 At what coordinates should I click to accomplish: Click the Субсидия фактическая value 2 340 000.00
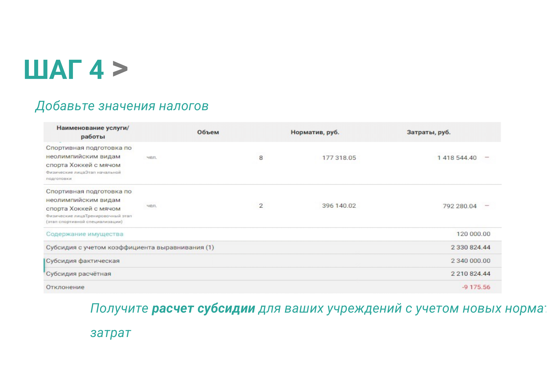470,261
